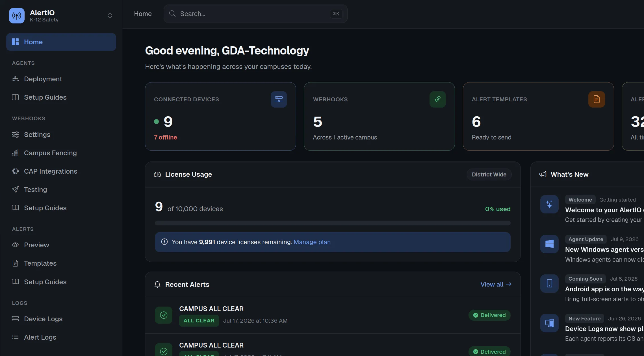Click the info icon in license notice

click(164, 242)
